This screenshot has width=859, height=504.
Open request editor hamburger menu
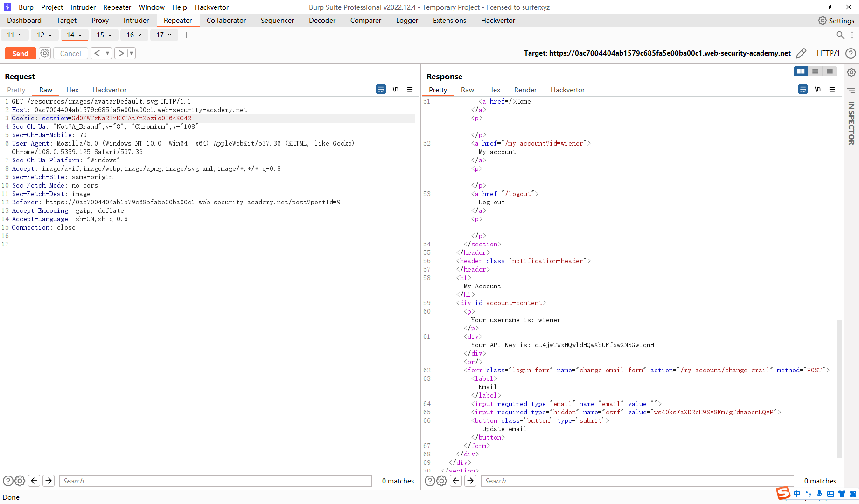coord(410,89)
